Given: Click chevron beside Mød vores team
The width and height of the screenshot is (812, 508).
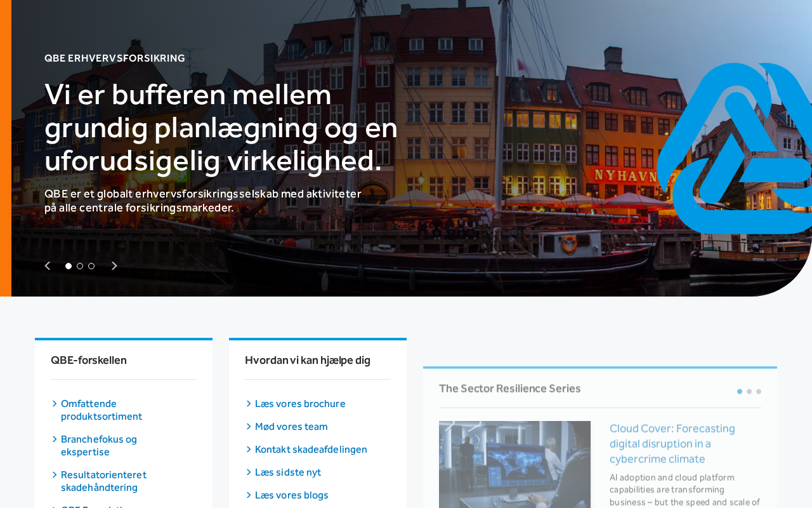Looking at the screenshot, I should 249,427.
